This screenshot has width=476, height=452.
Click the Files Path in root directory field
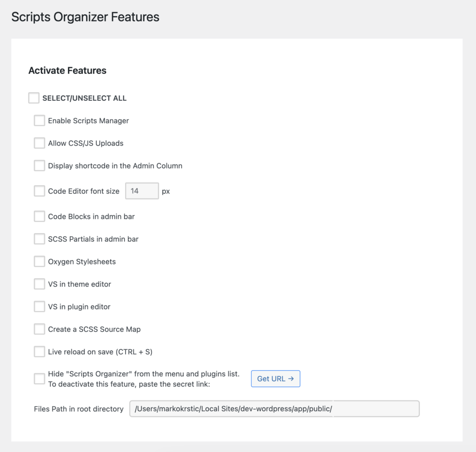274,409
